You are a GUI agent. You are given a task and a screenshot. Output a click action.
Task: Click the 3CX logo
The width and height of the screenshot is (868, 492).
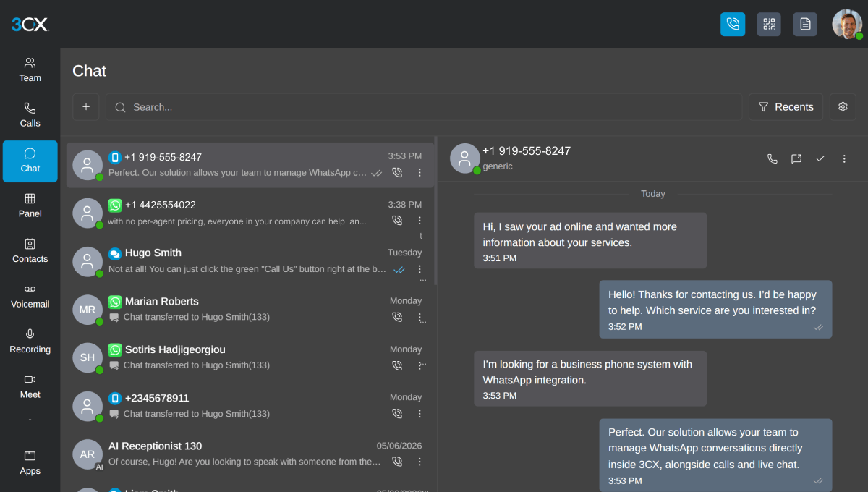pyautogui.click(x=30, y=25)
